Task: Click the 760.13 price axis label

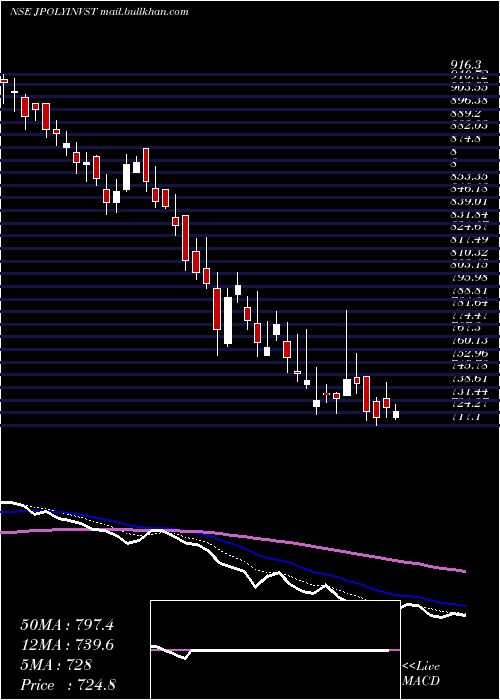Action: click(468, 341)
